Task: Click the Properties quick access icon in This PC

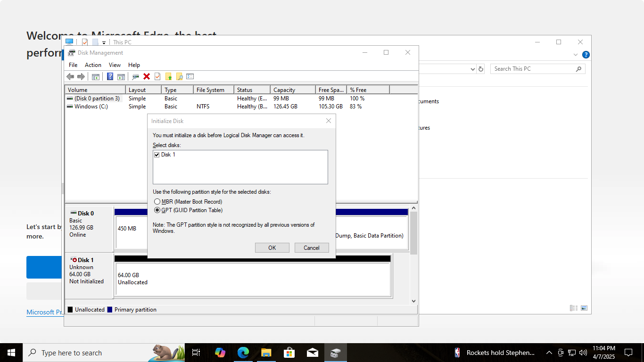Action: click(85, 42)
